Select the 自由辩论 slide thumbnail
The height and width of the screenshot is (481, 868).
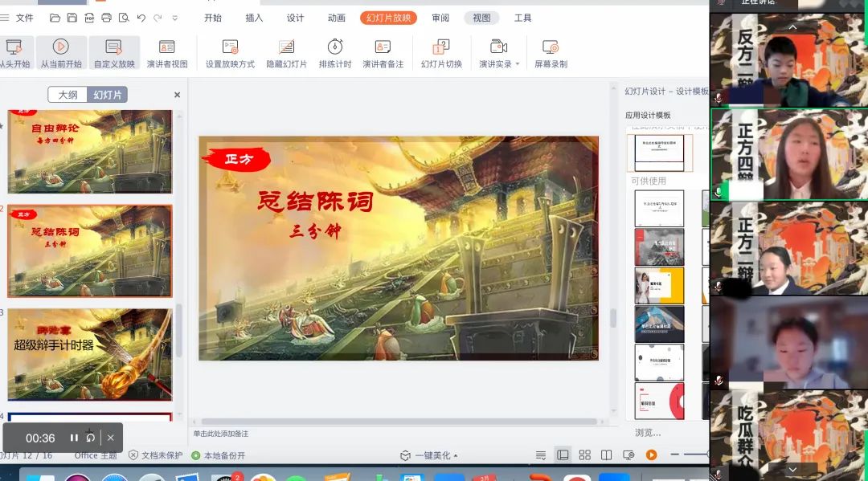click(90, 152)
